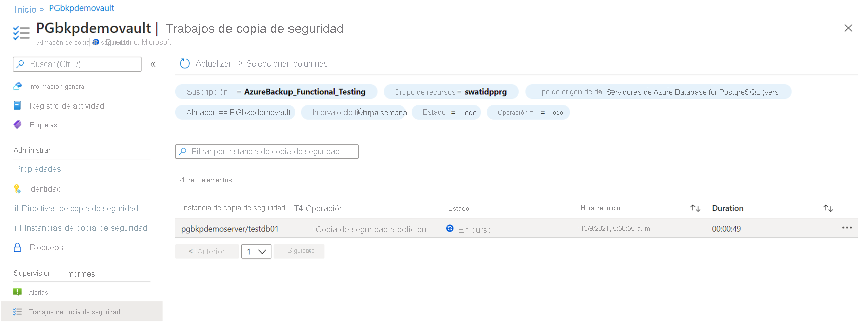The width and height of the screenshot is (868, 324).
Task: Click Actualizar to refresh jobs
Action: tap(213, 63)
